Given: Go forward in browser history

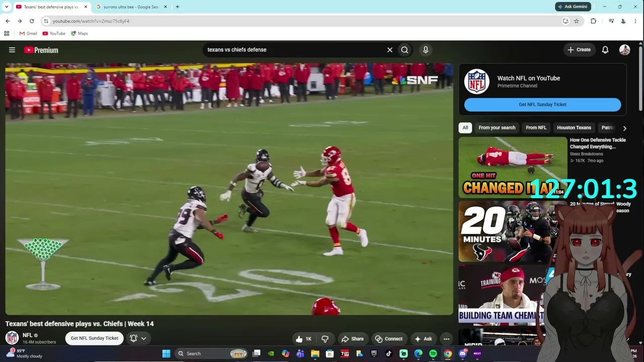Looking at the screenshot, I should [x=20, y=21].
